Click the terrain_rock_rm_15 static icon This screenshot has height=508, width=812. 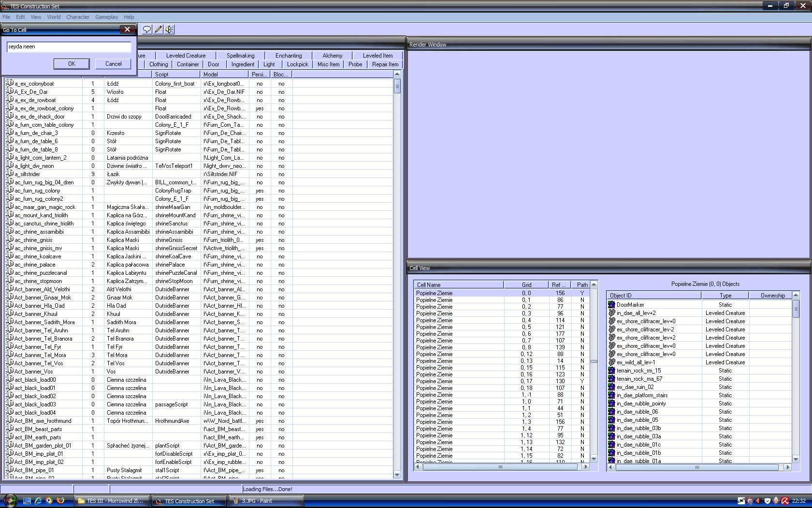tap(611, 371)
